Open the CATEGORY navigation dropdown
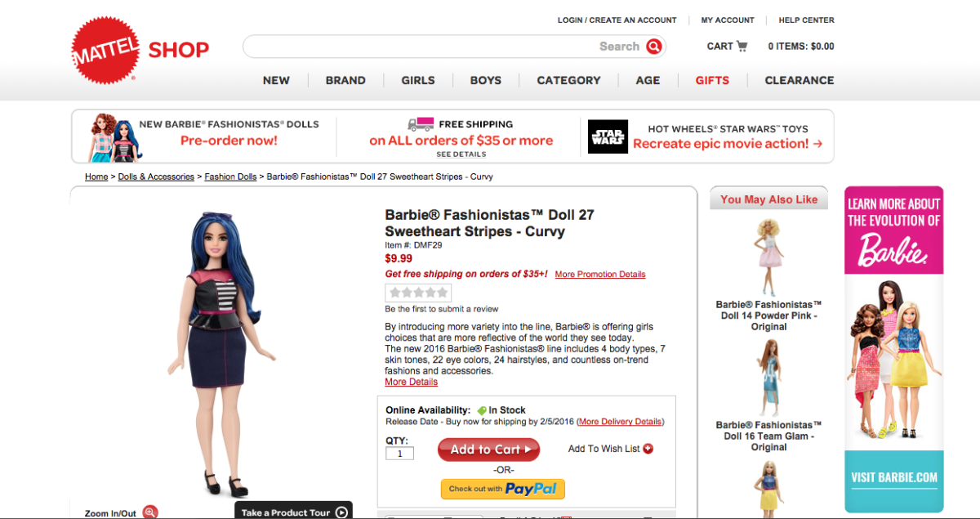Viewport: 980px width, 519px height. (568, 80)
